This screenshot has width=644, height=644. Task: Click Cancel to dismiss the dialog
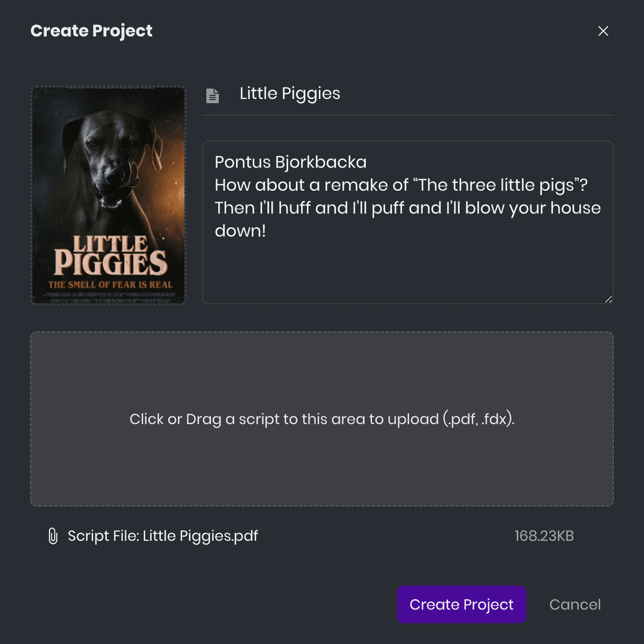point(575,604)
